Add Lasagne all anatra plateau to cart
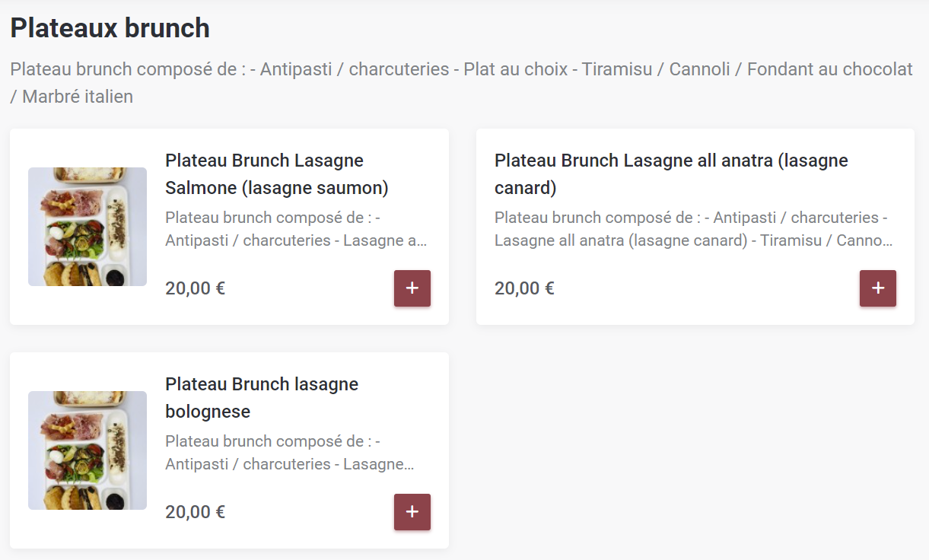This screenshot has height=560, width=929. pyautogui.click(x=878, y=288)
